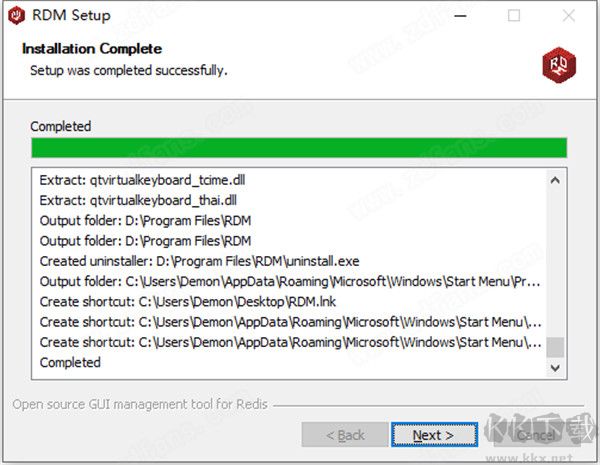The width and height of the screenshot is (600, 465).
Task: Click the red RDM logo in header
Action: pyautogui.click(x=559, y=65)
